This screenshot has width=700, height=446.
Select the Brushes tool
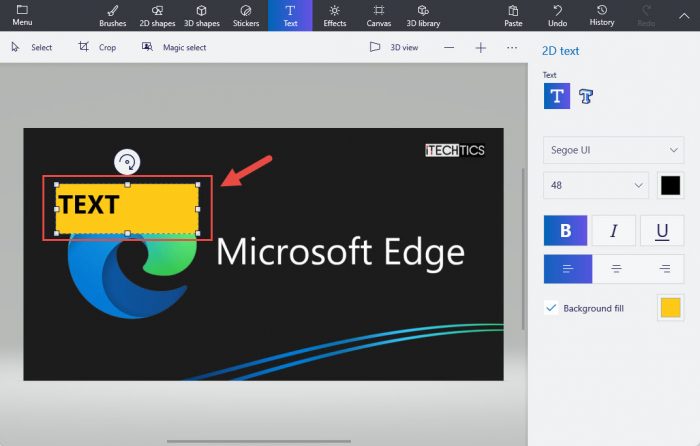click(x=112, y=16)
